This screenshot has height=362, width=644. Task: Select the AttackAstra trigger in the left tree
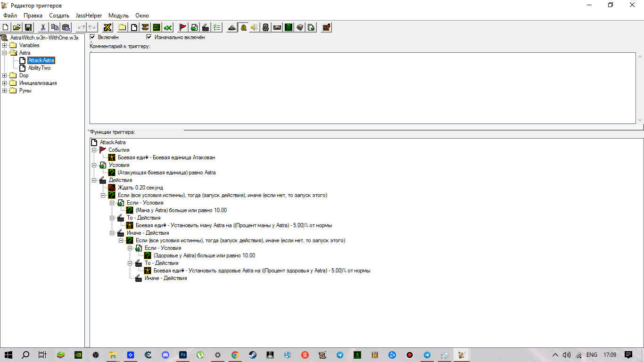point(41,60)
